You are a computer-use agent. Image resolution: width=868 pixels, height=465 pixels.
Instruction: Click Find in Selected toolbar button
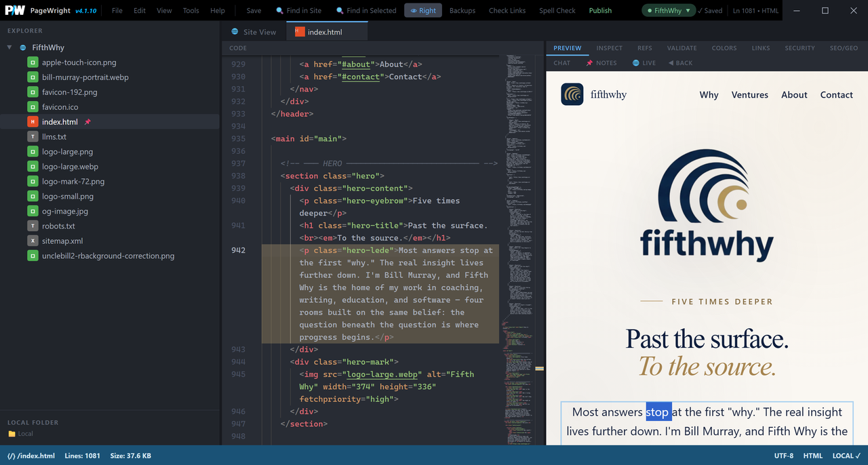click(x=366, y=11)
